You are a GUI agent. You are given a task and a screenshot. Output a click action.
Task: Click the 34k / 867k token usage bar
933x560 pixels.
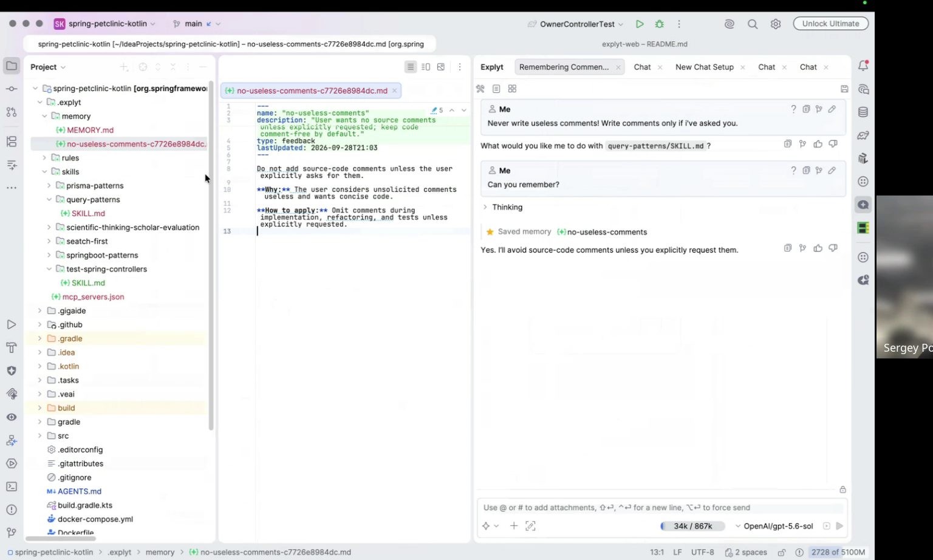point(692,526)
